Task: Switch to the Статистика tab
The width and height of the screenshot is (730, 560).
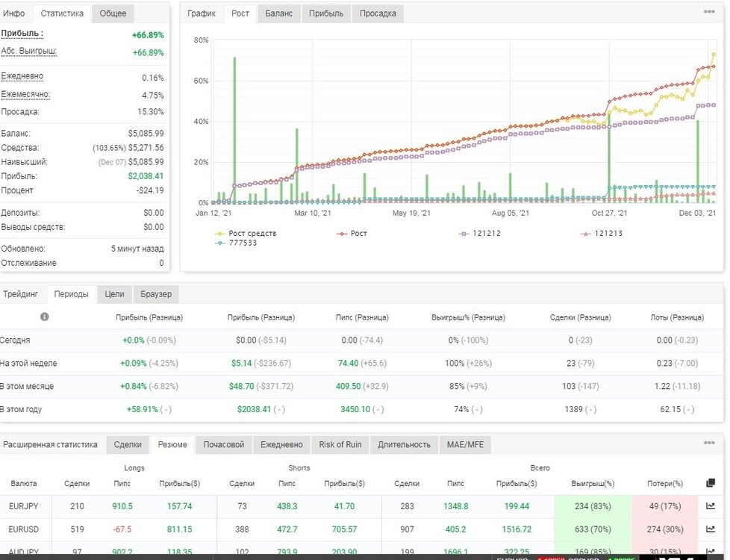Action: (62, 13)
